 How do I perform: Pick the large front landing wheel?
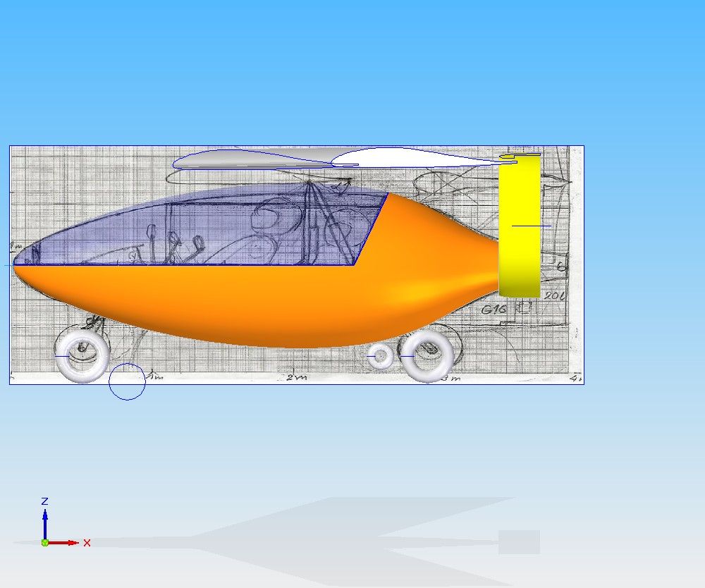(x=83, y=357)
